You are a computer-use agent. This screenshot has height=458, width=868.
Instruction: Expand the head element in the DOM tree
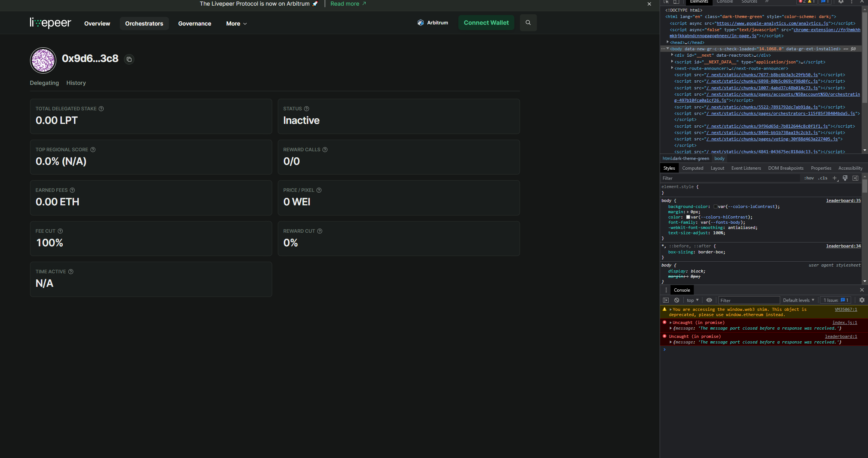coord(668,42)
